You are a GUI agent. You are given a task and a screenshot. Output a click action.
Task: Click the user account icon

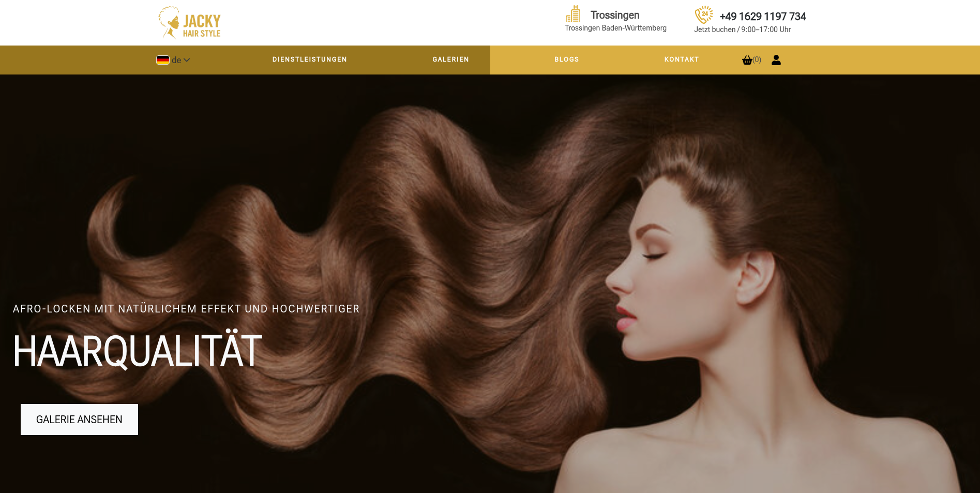click(x=776, y=60)
